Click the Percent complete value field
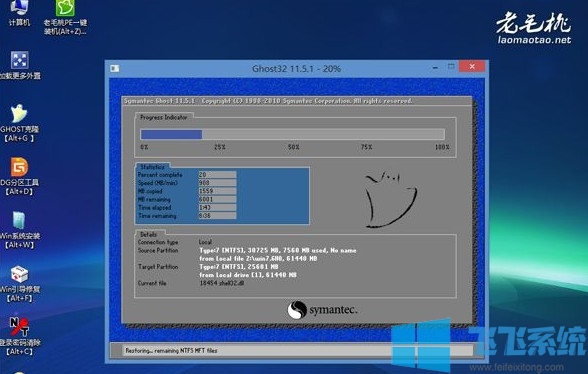The height and width of the screenshot is (374, 588). point(217,174)
